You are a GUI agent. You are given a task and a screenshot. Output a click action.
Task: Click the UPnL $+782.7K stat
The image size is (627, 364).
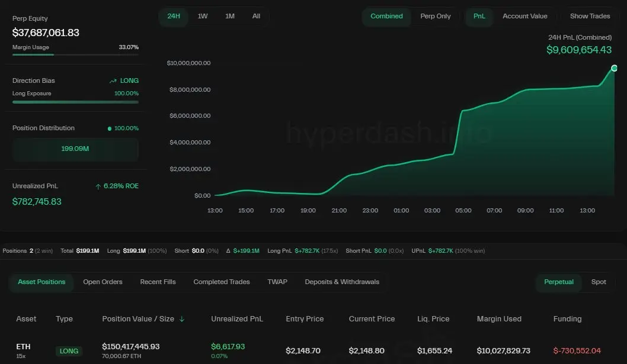(448, 251)
